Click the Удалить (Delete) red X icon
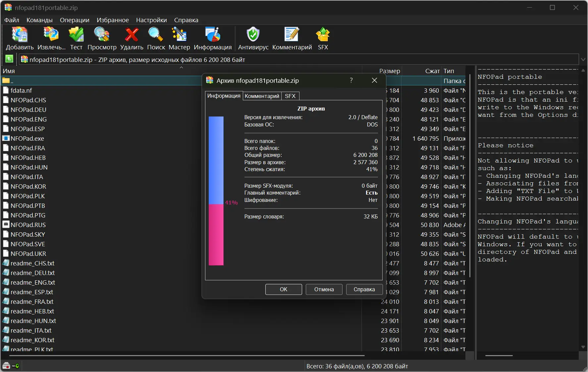This screenshot has height=372, width=588. tap(132, 35)
